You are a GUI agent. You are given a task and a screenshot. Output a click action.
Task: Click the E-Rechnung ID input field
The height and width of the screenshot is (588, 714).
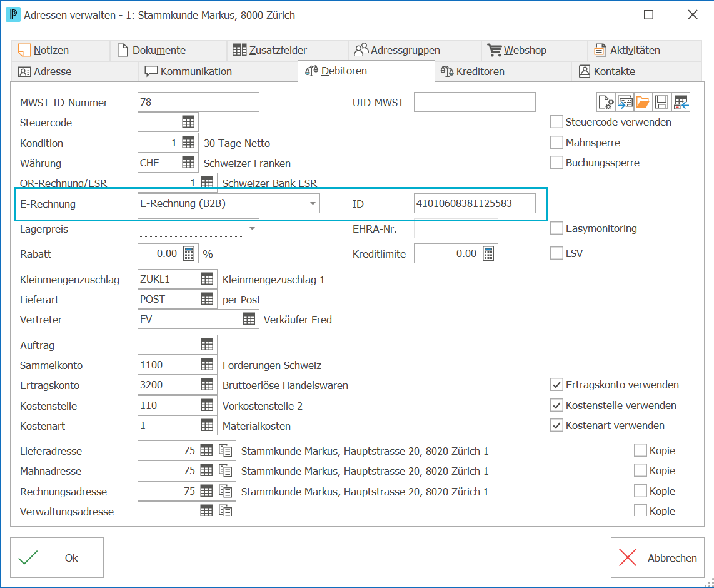475,203
